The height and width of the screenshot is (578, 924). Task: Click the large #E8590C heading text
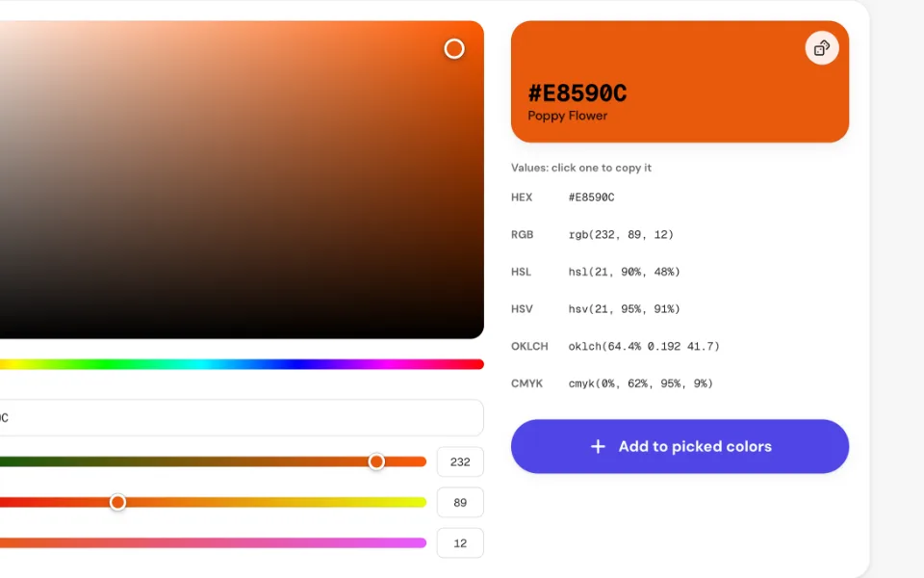click(577, 93)
